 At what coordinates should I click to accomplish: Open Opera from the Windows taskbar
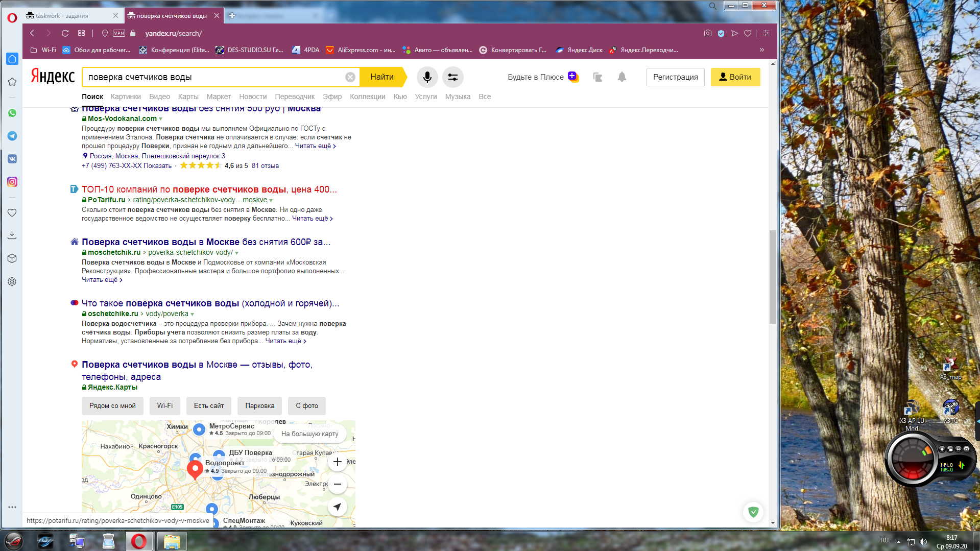coord(139,541)
